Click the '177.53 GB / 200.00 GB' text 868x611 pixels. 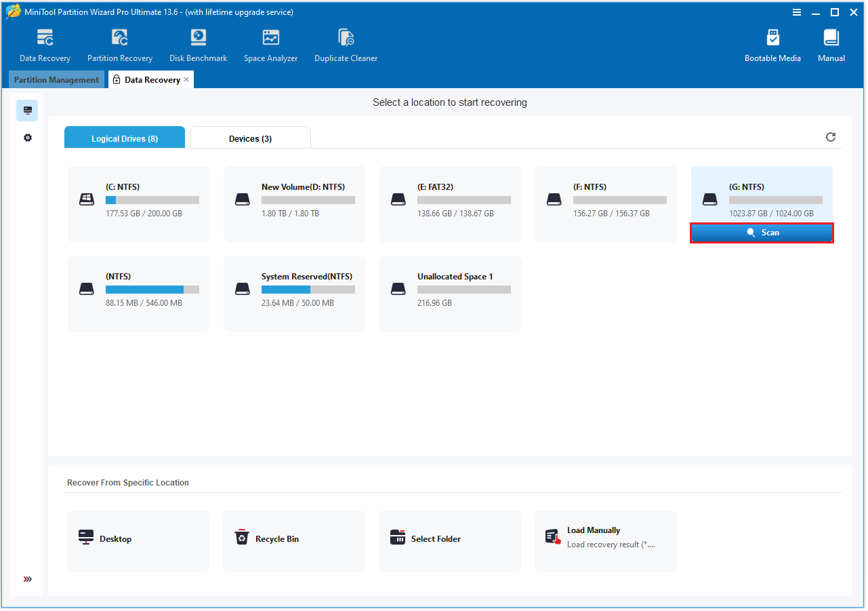[144, 214]
